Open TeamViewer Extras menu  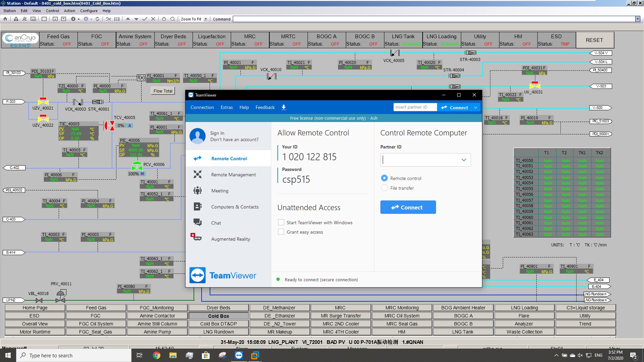[x=227, y=107]
